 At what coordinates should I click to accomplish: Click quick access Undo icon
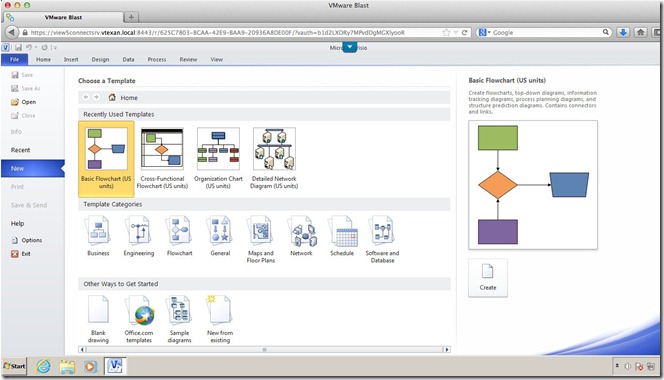[x=29, y=47]
